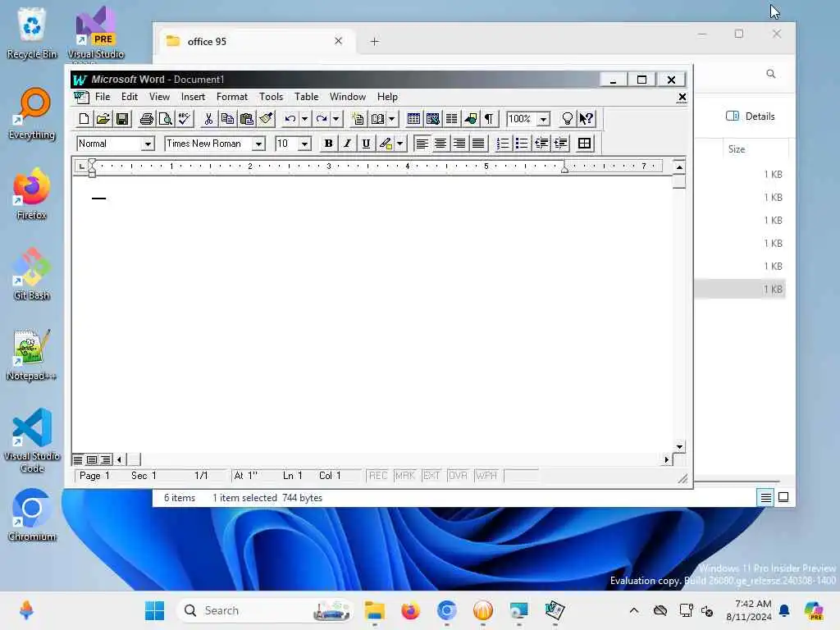Open the Format menu
The image size is (840, 630).
pos(232,97)
